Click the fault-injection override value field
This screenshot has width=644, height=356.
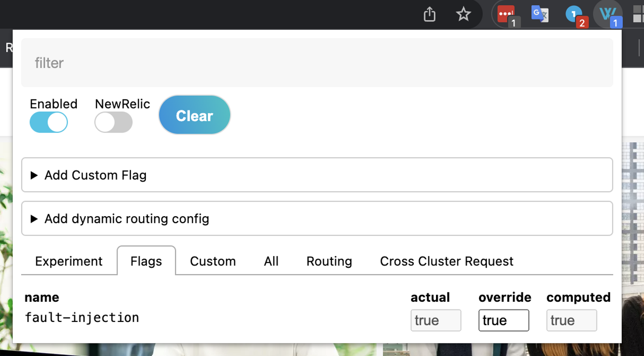pos(504,320)
